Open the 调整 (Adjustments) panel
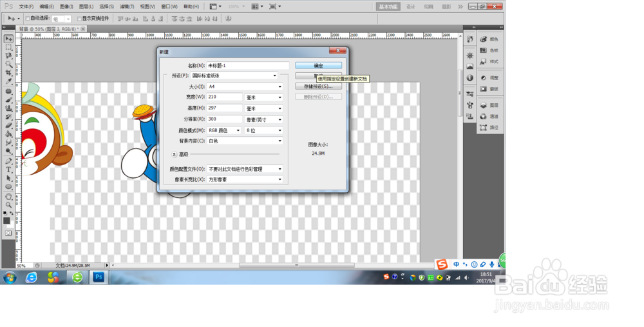The height and width of the screenshot is (327, 644). pos(489,78)
